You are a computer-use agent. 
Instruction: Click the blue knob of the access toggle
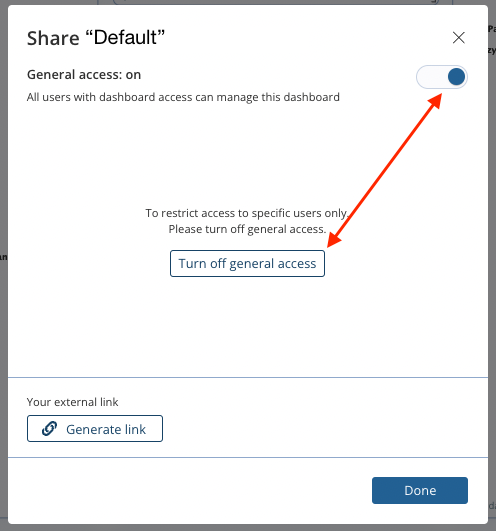tap(456, 77)
